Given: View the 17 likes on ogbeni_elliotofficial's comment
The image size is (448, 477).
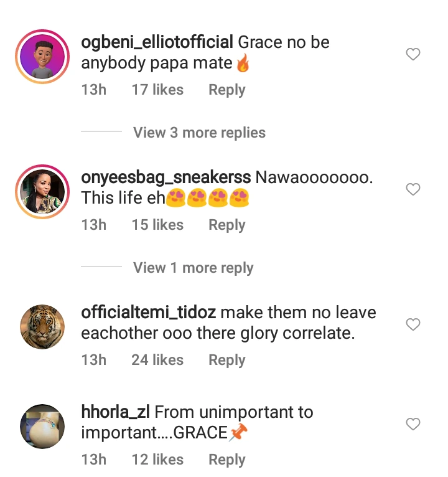Looking at the screenshot, I should (157, 90).
